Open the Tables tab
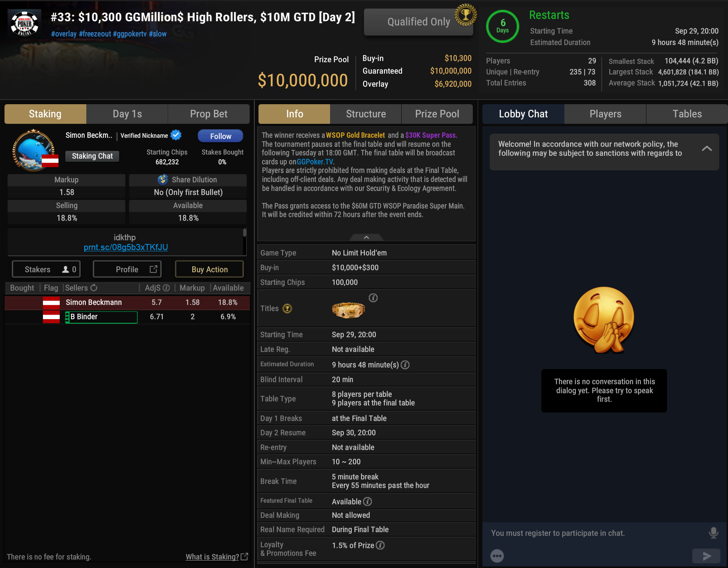This screenshot has width=728, height=568. 687,114
